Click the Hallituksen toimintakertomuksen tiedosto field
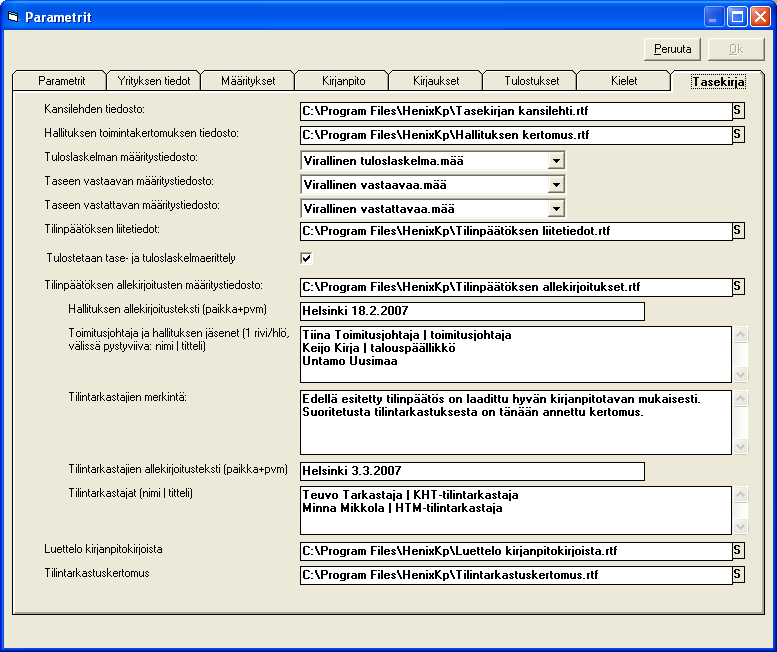 tap(516, 135)
